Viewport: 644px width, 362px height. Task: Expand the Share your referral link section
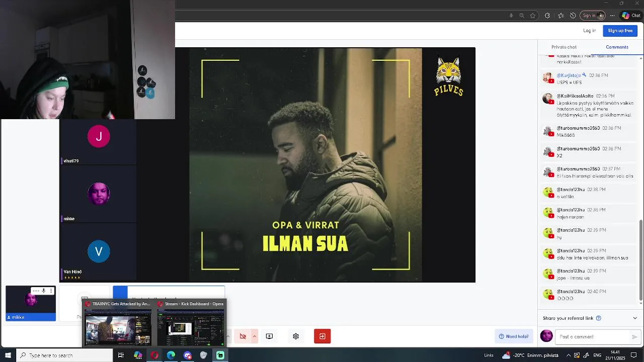click(x=634, y=318)
